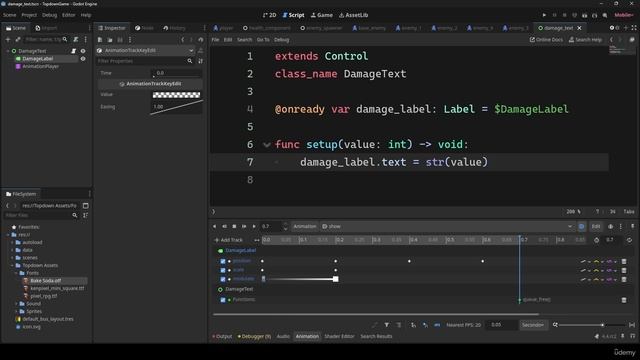Select modulate keyframe at 0.2 seconds
Image resolution: width=640 pixels, height=360 pixels.
336,279
